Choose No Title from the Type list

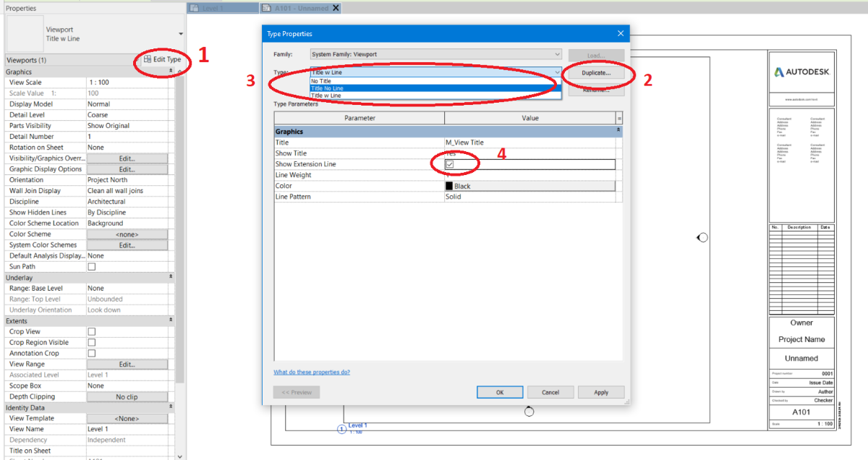[x=435, y=81]
